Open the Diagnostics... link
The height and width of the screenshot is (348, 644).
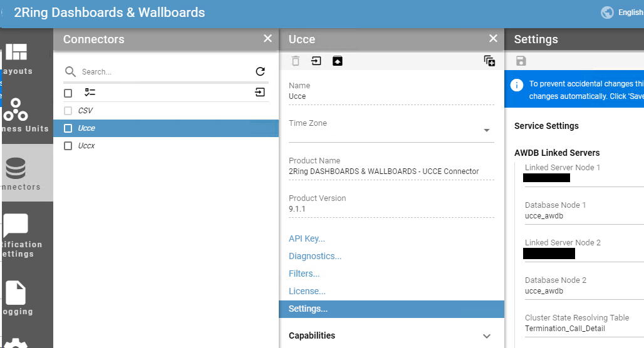point(315,256)
